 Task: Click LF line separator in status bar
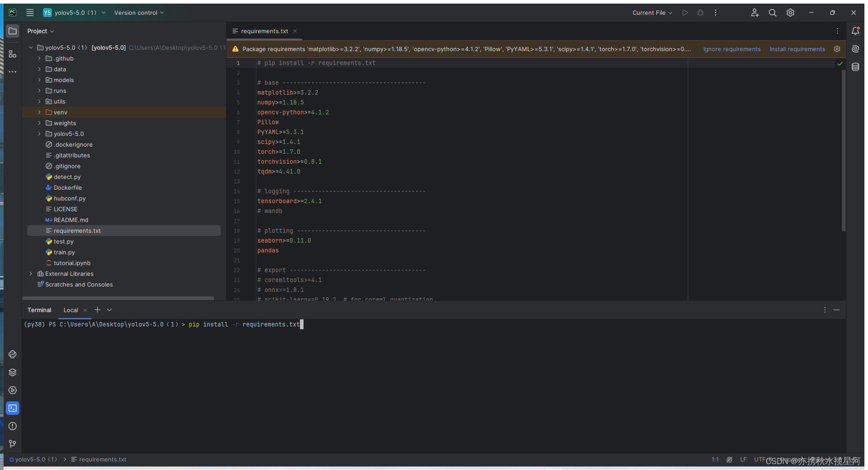(743, 460)
